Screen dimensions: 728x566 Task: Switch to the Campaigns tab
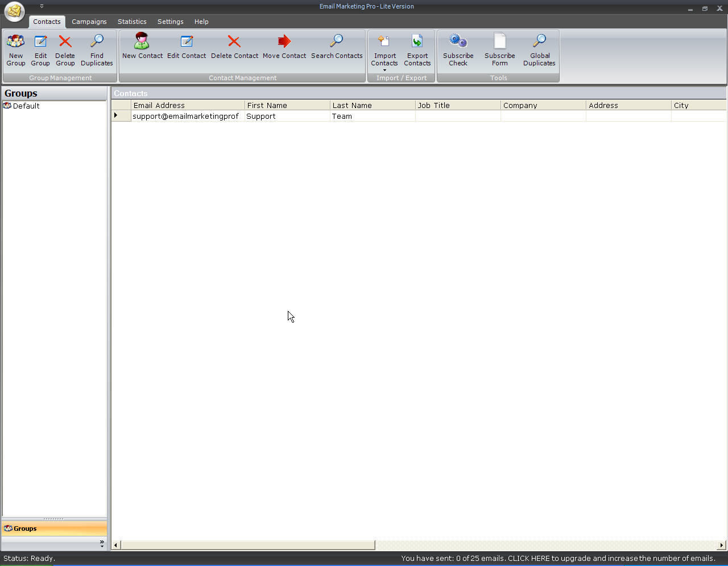point(89,22)
